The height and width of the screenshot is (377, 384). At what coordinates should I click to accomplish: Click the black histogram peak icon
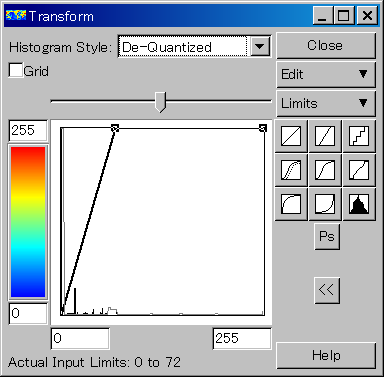tap(359, 204)
